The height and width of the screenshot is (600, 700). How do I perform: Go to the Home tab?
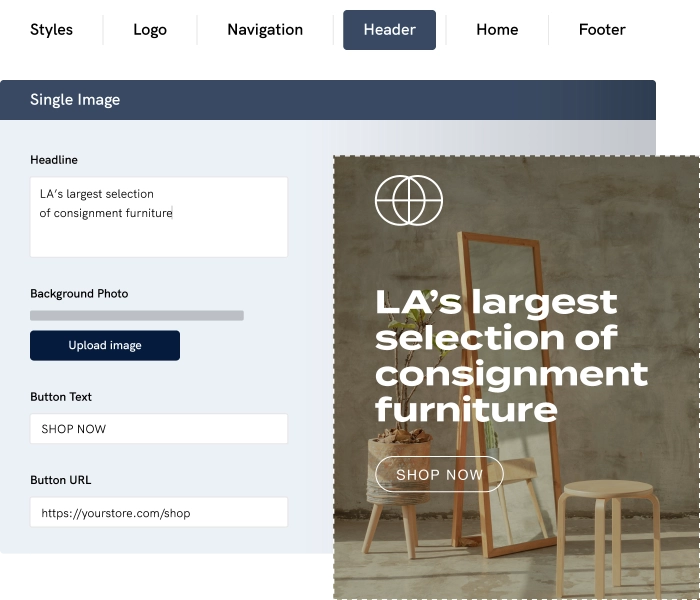pos(497,30)
